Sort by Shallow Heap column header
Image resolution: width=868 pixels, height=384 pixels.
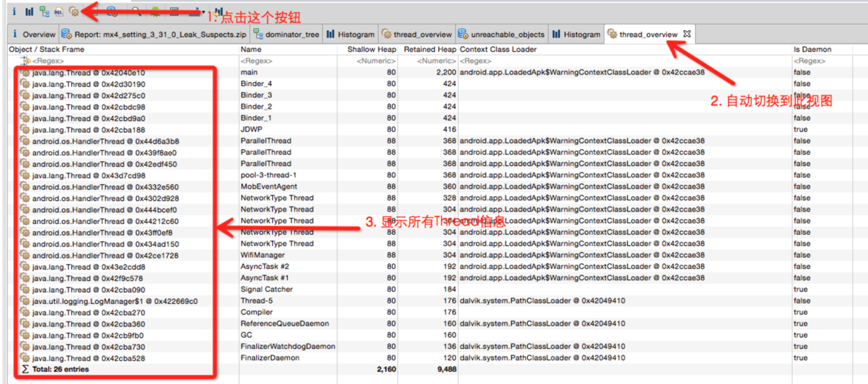[372, 50]
